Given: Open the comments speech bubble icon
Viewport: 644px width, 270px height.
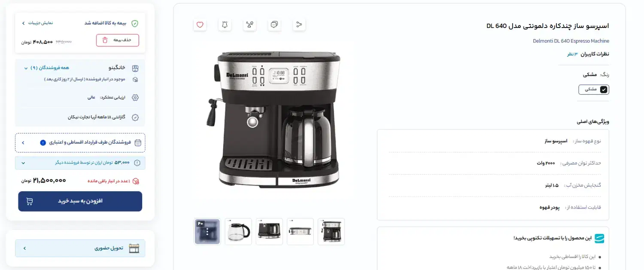Looking at the screenshot, I should tap(274, 25).
